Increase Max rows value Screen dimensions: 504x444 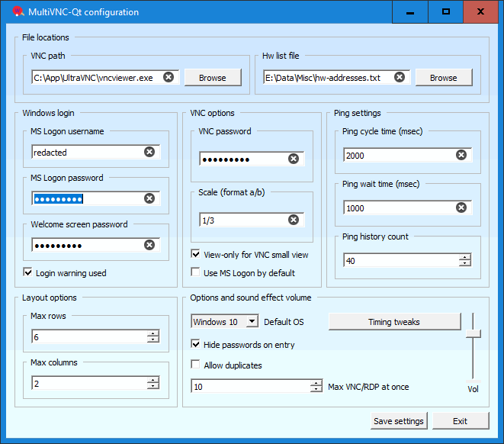click(x=153, y=333)
